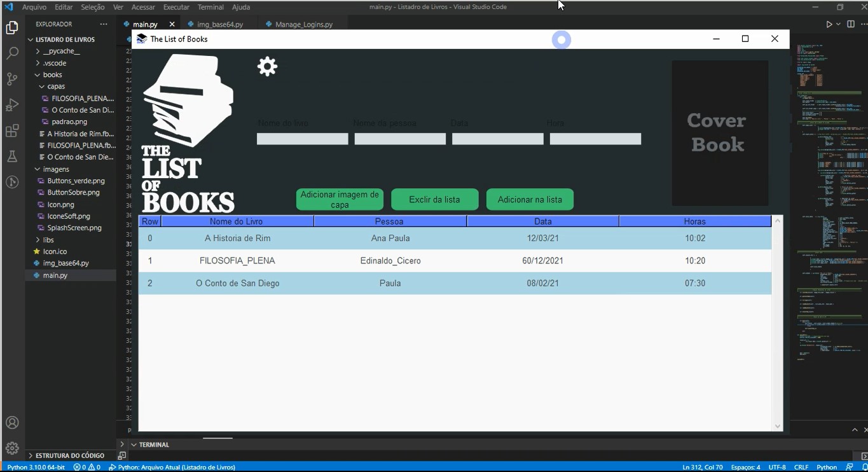The image size is (868, 472).
Task: Close the main.py editor tab
Action: (172, 24)
